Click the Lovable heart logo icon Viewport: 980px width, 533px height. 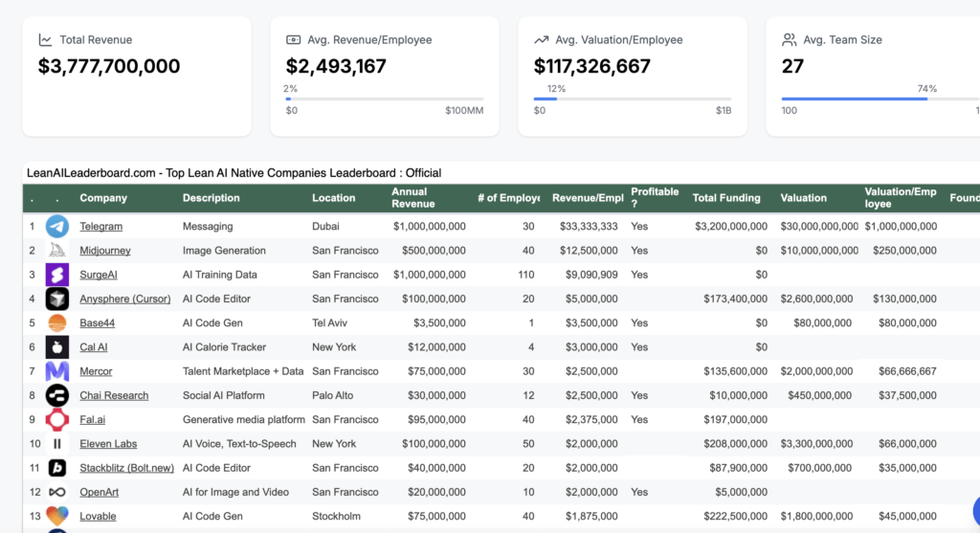point(57,516)
